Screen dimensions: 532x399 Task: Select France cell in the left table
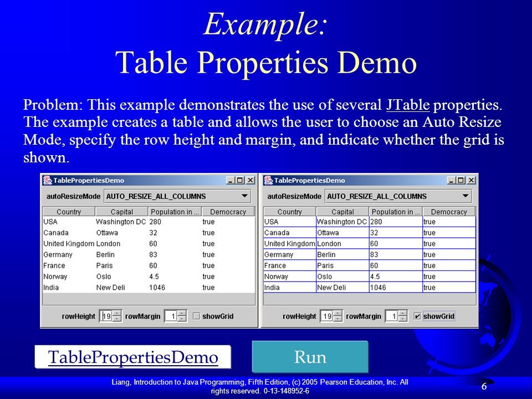(x=69, y=265)
